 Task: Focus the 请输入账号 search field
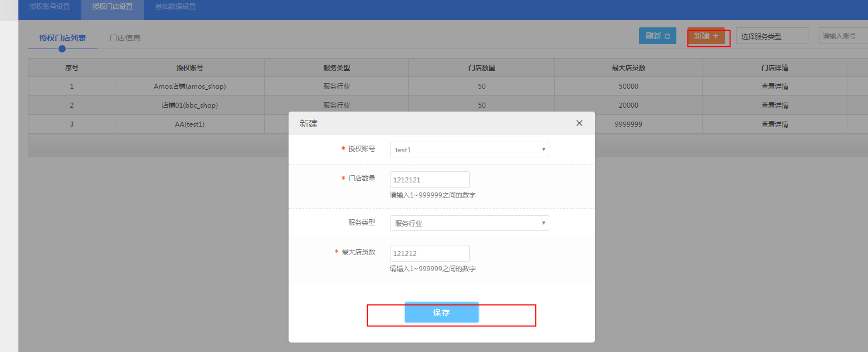click(843, 36)
